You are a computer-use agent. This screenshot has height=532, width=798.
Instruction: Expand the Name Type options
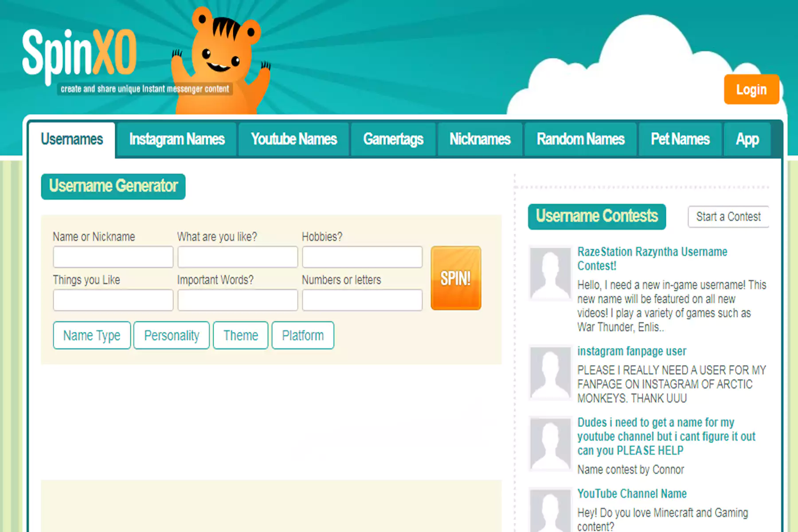(92, 336)
